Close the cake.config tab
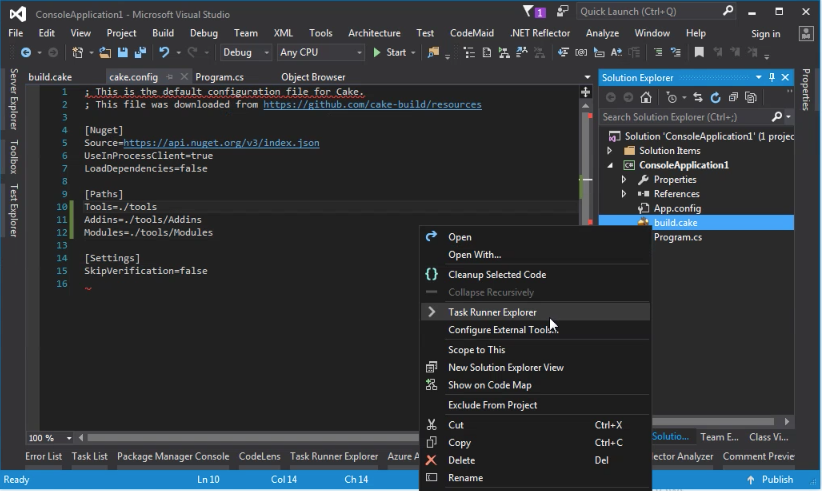Viewport: 822px width, 491px height. pos(184,77)
